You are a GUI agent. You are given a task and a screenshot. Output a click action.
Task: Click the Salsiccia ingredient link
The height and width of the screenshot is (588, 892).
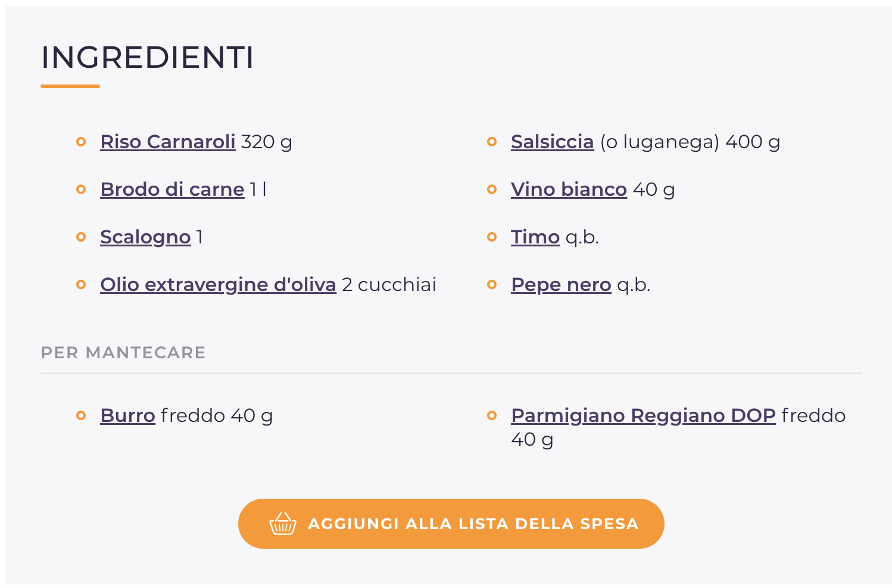[552, 142]
